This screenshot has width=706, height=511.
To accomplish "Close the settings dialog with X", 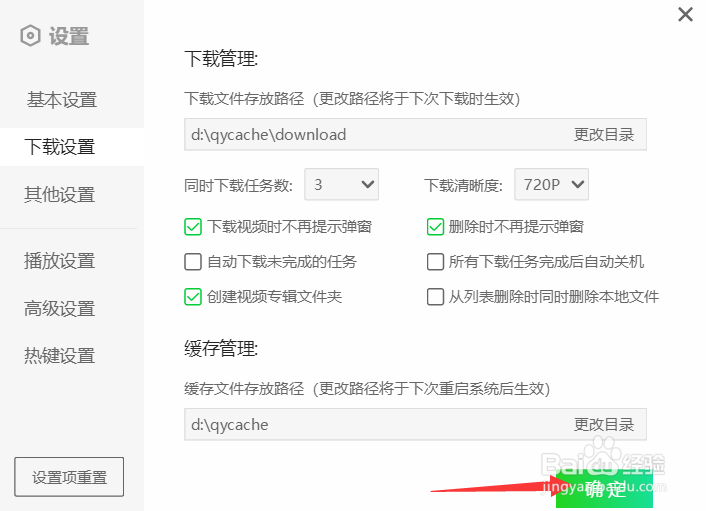I will pos(685,14).
